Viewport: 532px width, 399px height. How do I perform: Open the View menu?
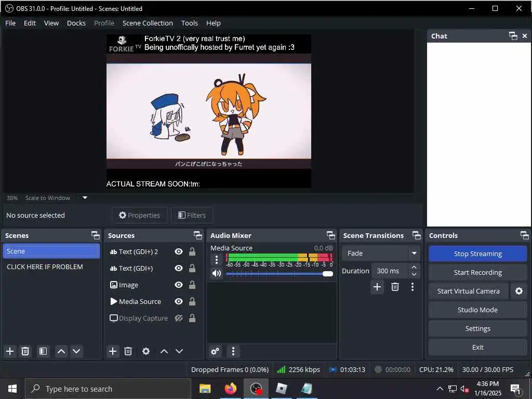(x=51, y=23)
